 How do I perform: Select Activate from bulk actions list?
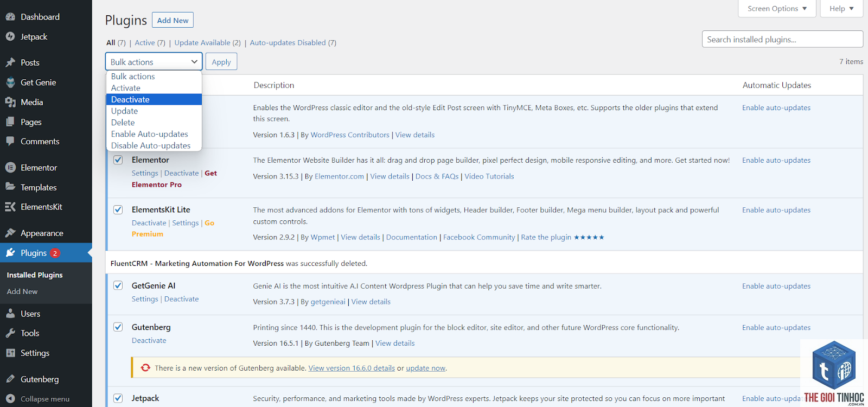(154, 88)
